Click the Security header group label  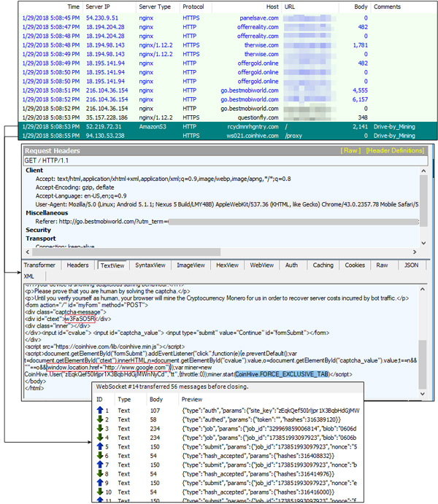(38, 230)
